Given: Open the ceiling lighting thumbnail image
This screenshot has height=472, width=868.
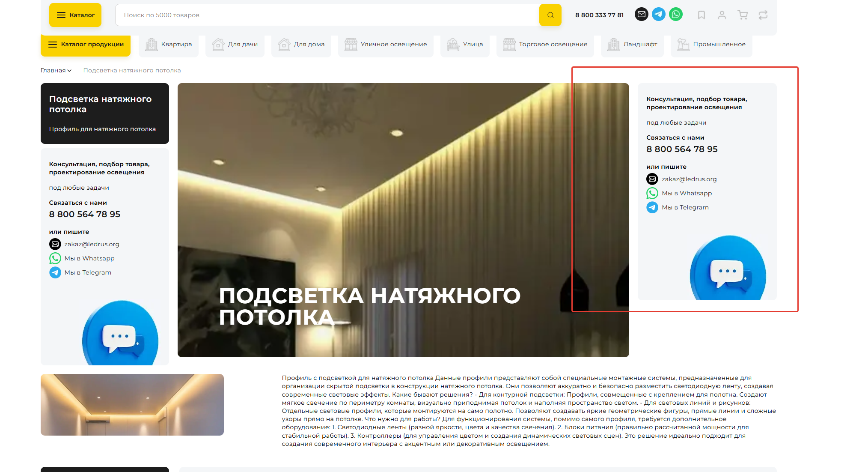Looking at the screenshot, I should 132,405.
